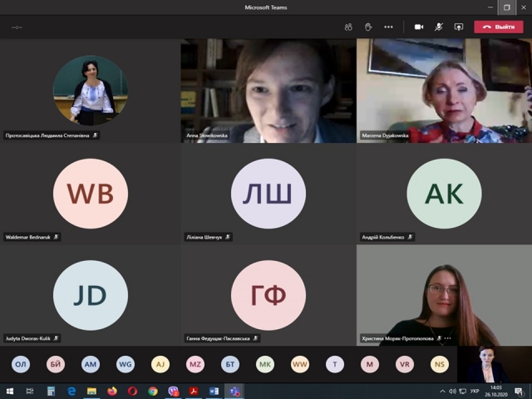
Task: Click T participant avatar in bottom strip
Action: coord(335,364)
